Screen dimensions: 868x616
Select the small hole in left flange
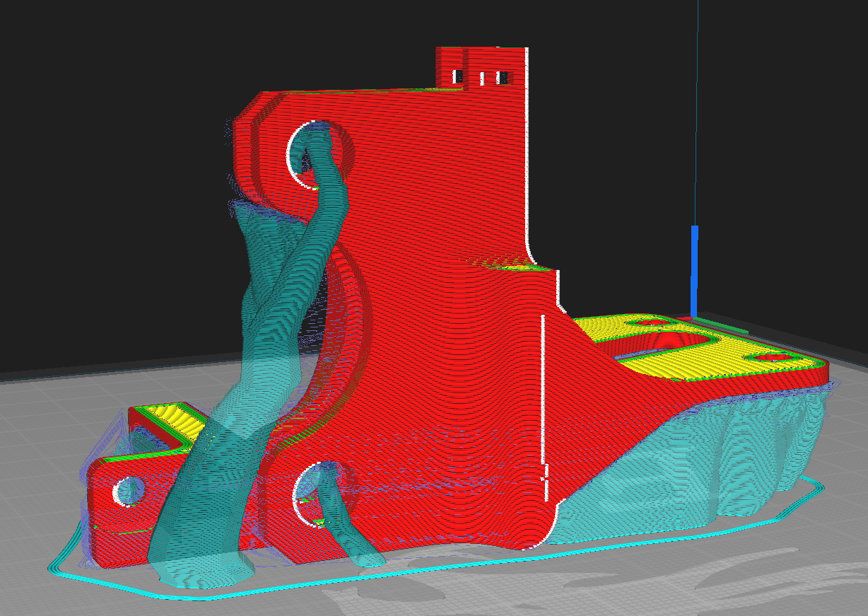pyautogui.click(x=128, y=491)
